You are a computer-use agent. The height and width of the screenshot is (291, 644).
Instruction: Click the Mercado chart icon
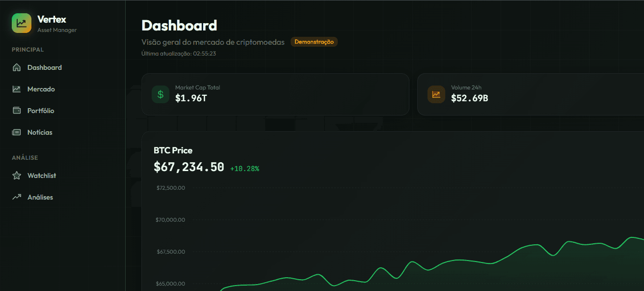pos(17,89)
